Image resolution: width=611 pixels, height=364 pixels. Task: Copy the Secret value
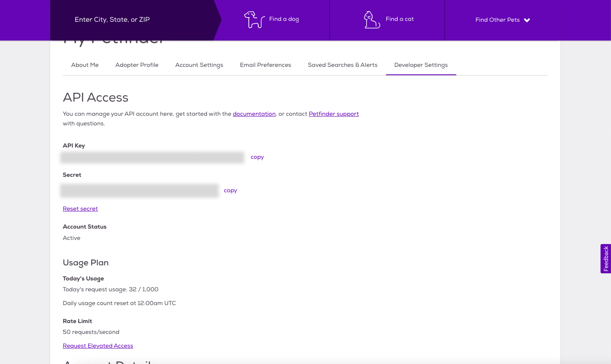click(x=230, y=191)
